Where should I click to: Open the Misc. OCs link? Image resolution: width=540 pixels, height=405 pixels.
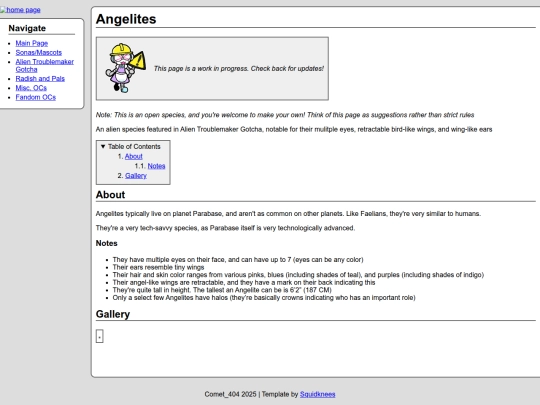31,88
